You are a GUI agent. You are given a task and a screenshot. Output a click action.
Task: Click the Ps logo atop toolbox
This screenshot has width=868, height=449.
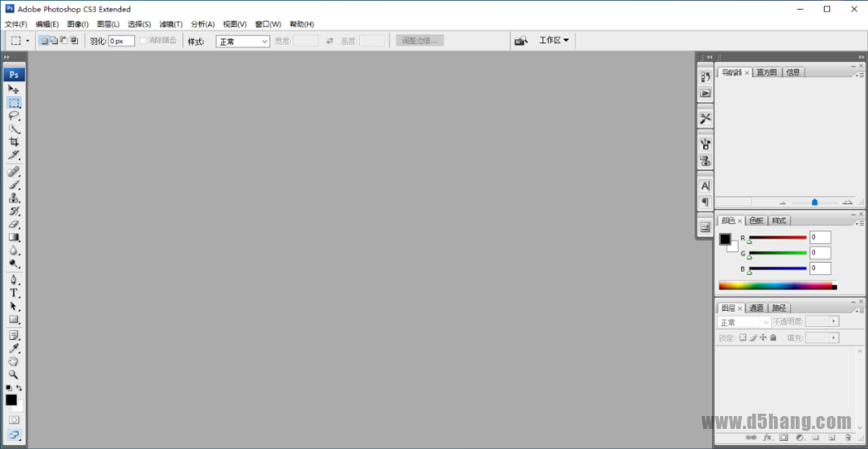click(14, 75)
